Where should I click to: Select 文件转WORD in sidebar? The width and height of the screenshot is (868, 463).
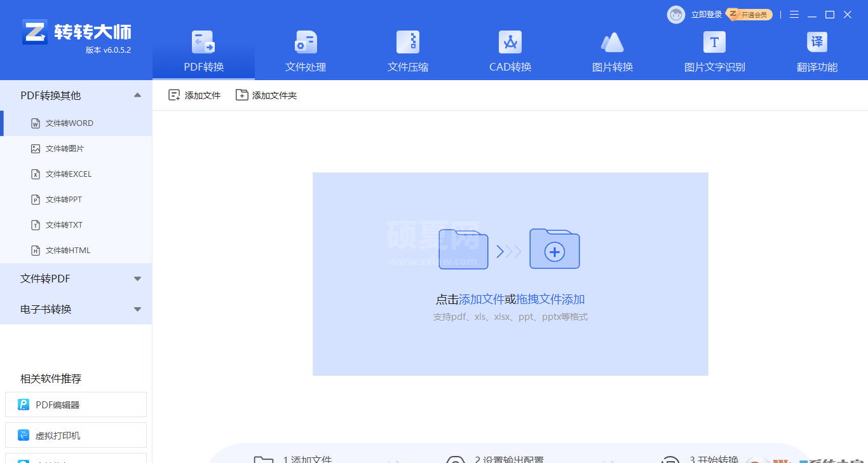(76, 123)
